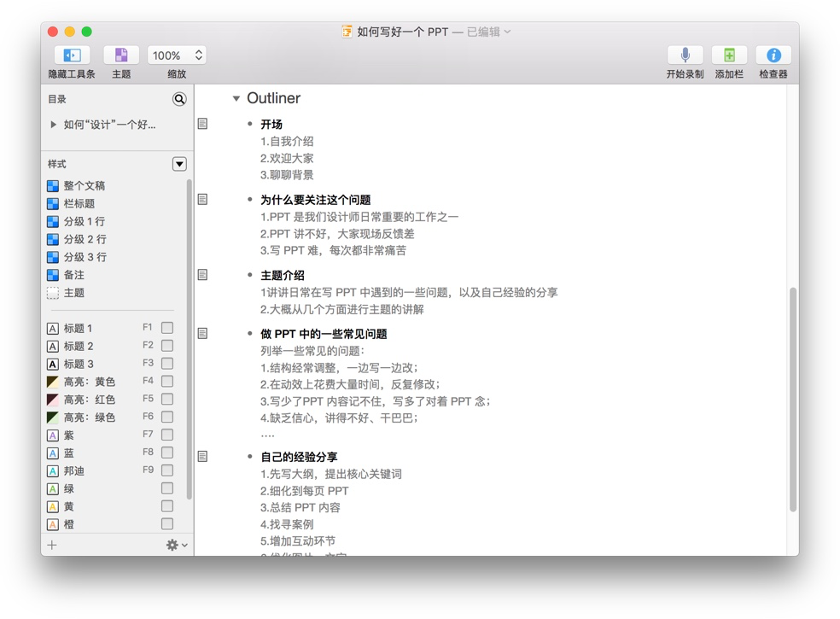The image size is (840, 619).
Task: Tick the 高亮：绿色 checkbox
Action: point(167,417)
